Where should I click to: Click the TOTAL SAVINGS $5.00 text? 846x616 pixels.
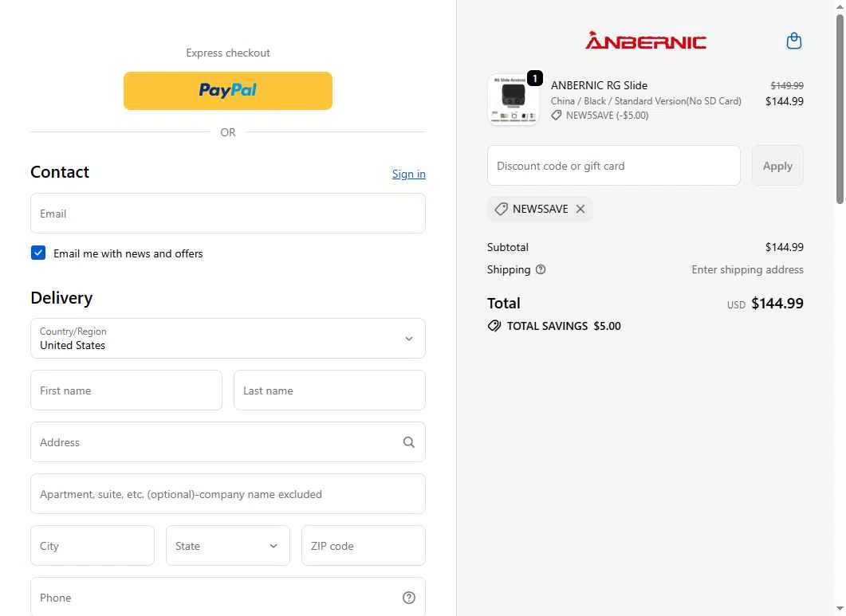(564, 326)
